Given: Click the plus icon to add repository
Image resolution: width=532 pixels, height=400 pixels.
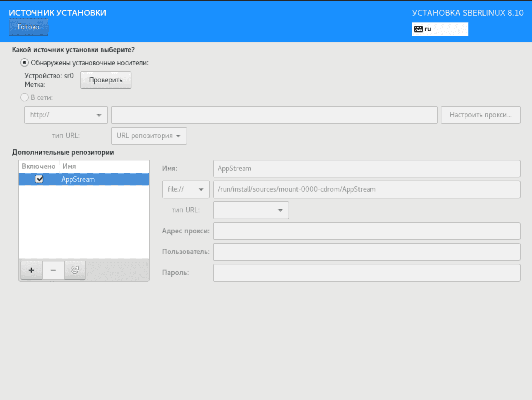Looking at the screenshot, I should (31, 270).
